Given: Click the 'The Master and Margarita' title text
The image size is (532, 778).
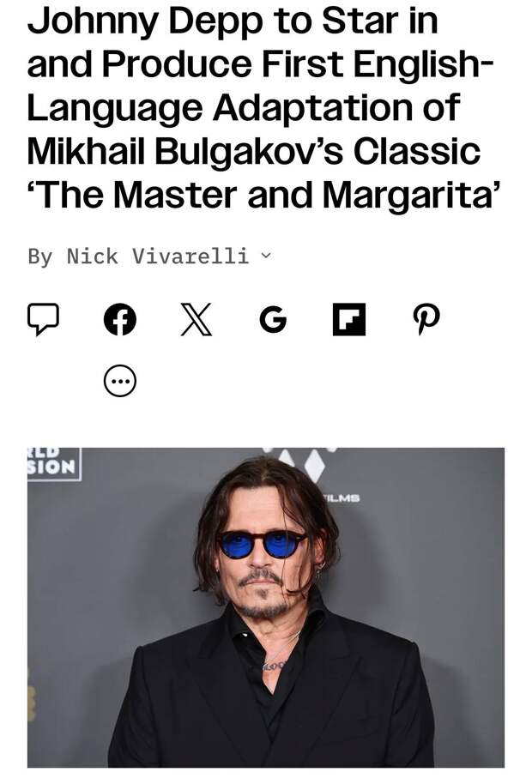Looking at the screenshot, I should tap(263, 195).
